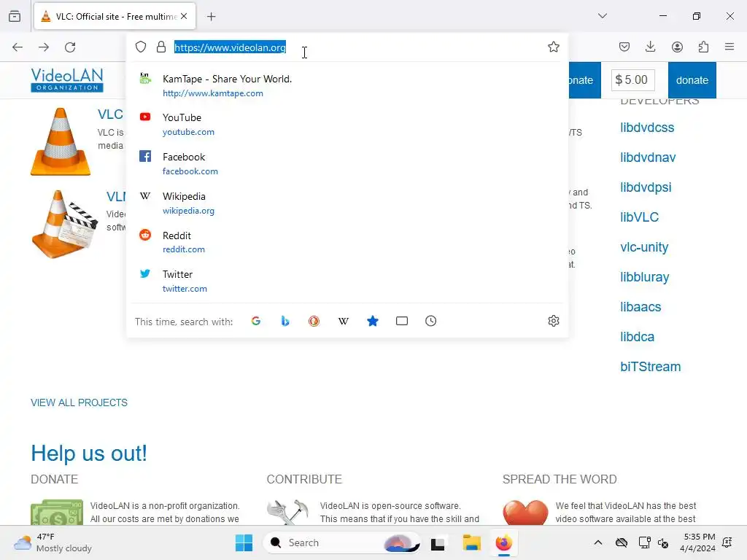Bookmark this page with star icon
The image size is (747, 560).
click(553, 47)
